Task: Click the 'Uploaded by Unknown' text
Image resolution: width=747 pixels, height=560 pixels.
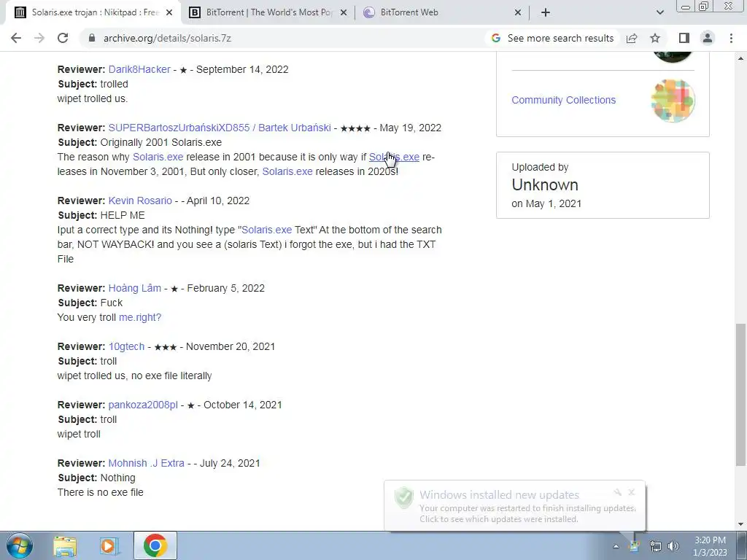Action: coord(545,177)
